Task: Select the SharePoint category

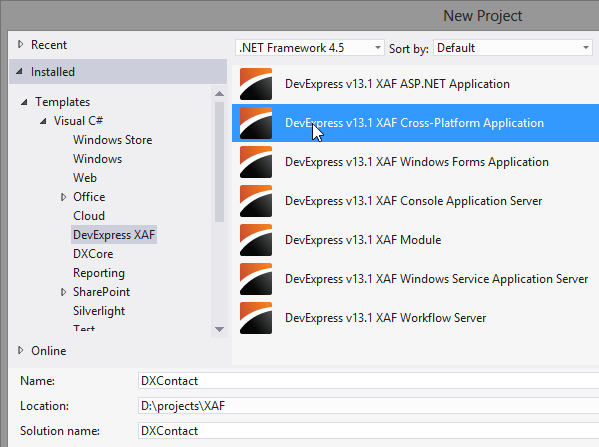Action: coord(101,292)
